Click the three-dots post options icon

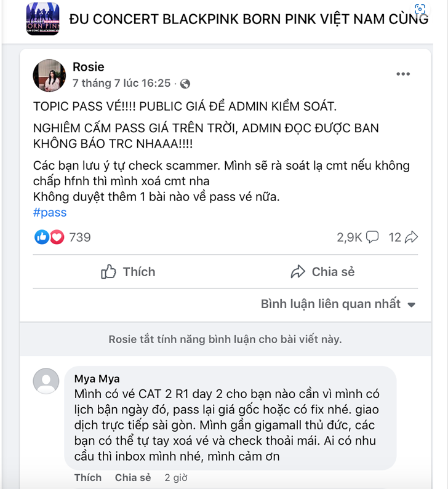click(402, 74)
